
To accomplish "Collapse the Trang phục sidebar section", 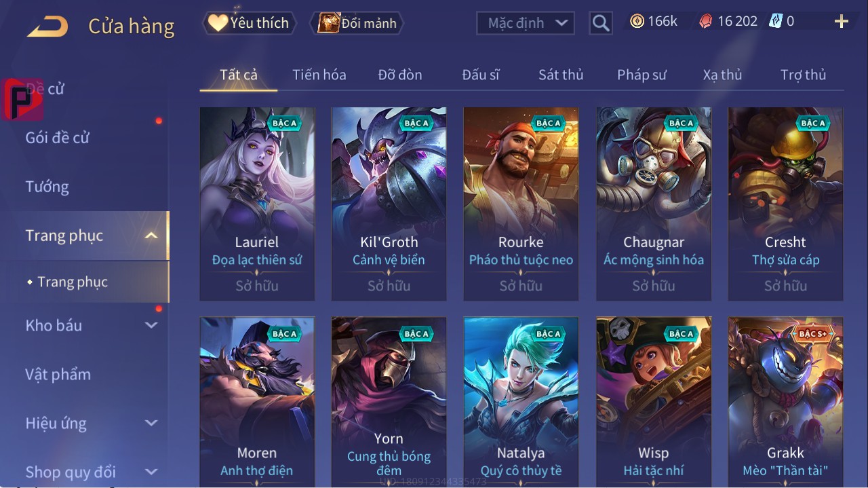I will tap(151, 236).
